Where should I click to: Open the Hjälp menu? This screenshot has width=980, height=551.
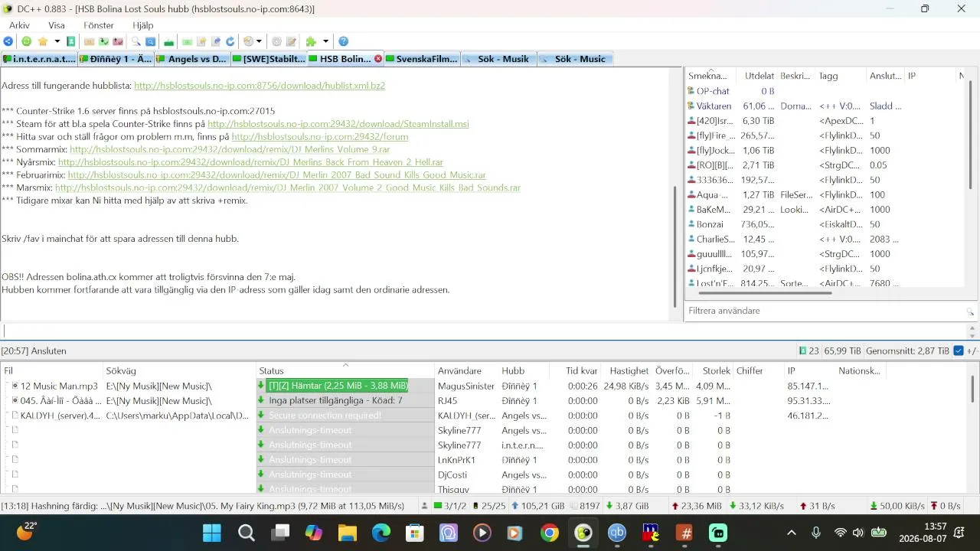coord(142,25)
